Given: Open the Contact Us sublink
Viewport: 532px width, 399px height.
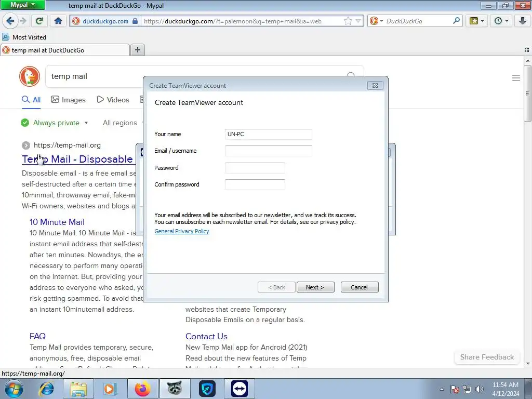Looking at the screenshot, I should [x=206, y=336].
